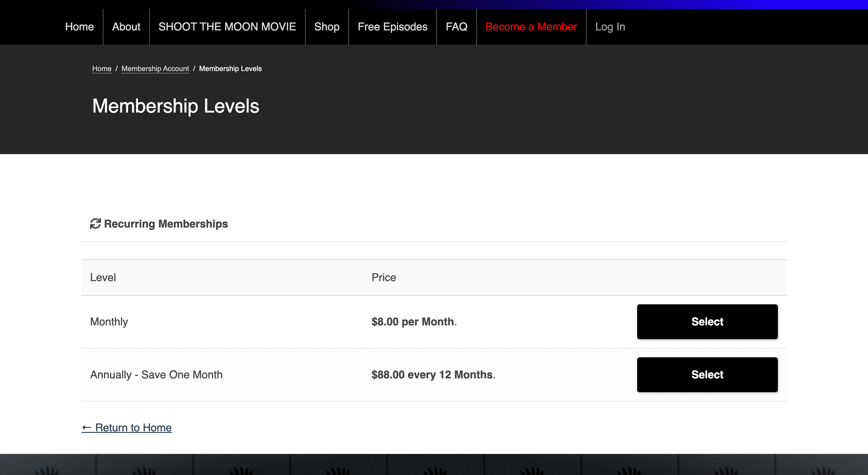Navigate to the FAQ page
The image size is (868, 475).
tap(457, 26)
